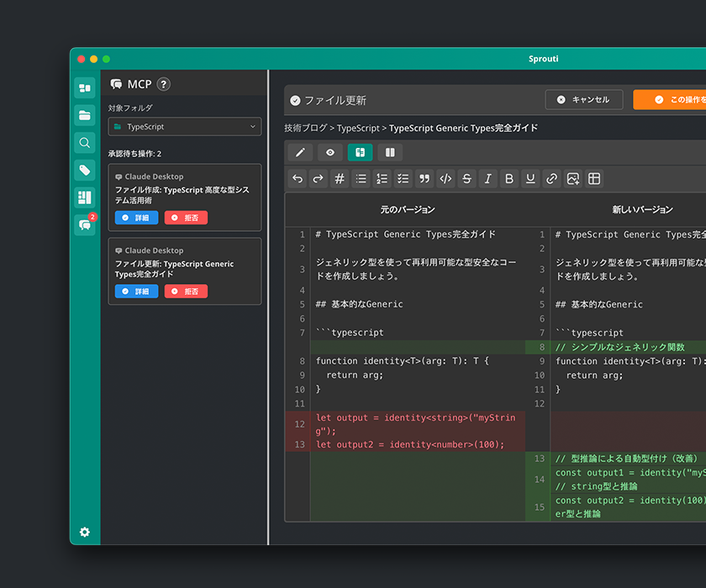706x588 pixels.
Task: Open the tags icon in the sidebar
Action: (x=84, y=171)
